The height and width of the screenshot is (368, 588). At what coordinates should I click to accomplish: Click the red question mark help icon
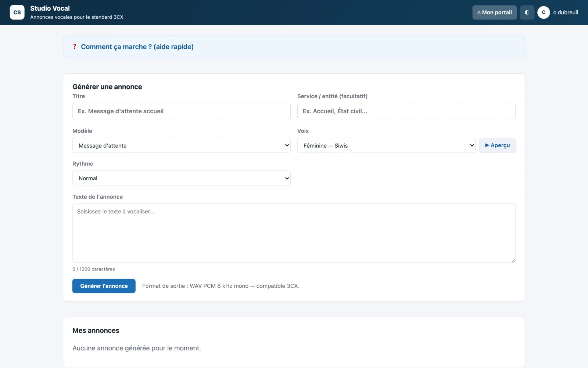click(75, 47)
